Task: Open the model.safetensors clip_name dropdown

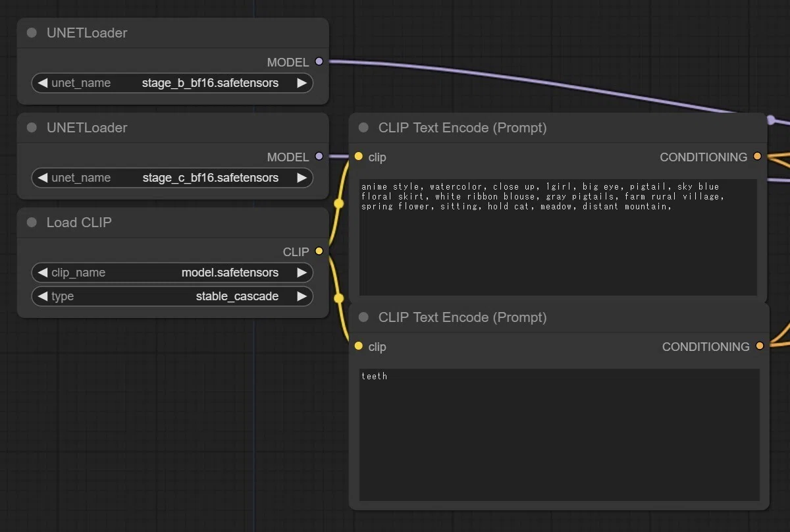Action: (172, 273)
